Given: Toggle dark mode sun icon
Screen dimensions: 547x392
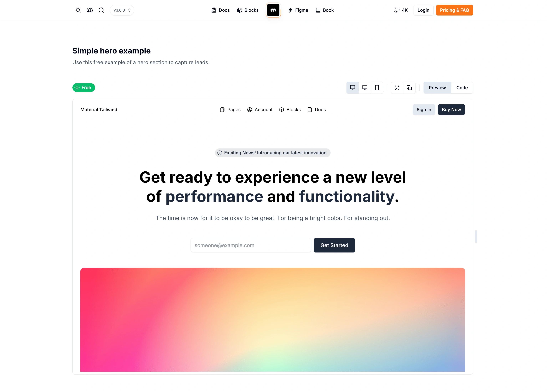Looking at the screenshot, I should pyautogui.click(x=78, y=10).
